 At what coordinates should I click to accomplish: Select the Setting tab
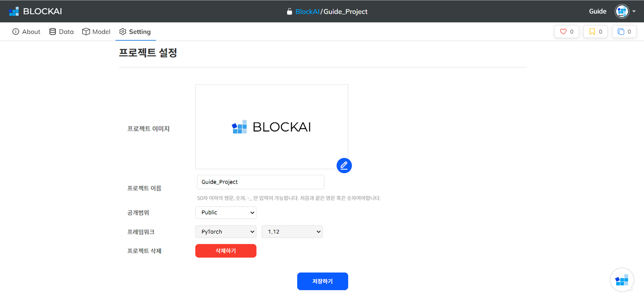pyautogui.click(x=135, y=32)
